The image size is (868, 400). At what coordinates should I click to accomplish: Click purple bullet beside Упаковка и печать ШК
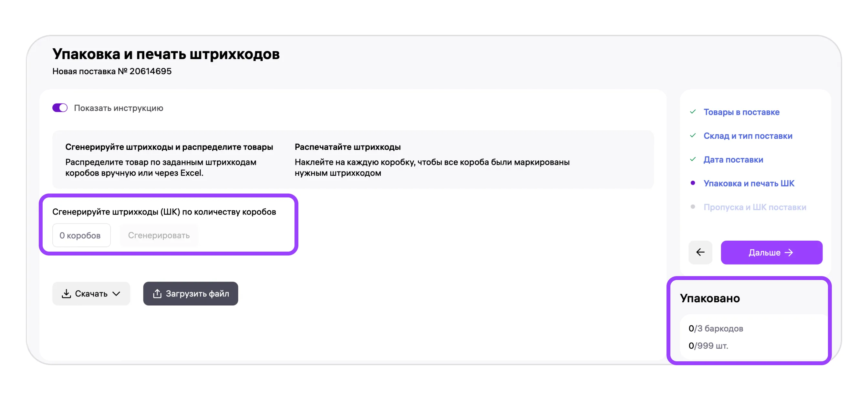(x=693, y=183)
